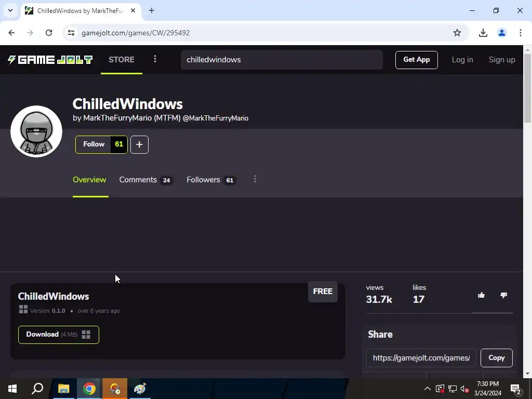Click the Chrome taskbar icon
Image resolution: width=532 pixels, height=399 pixels.
(89, 389)
